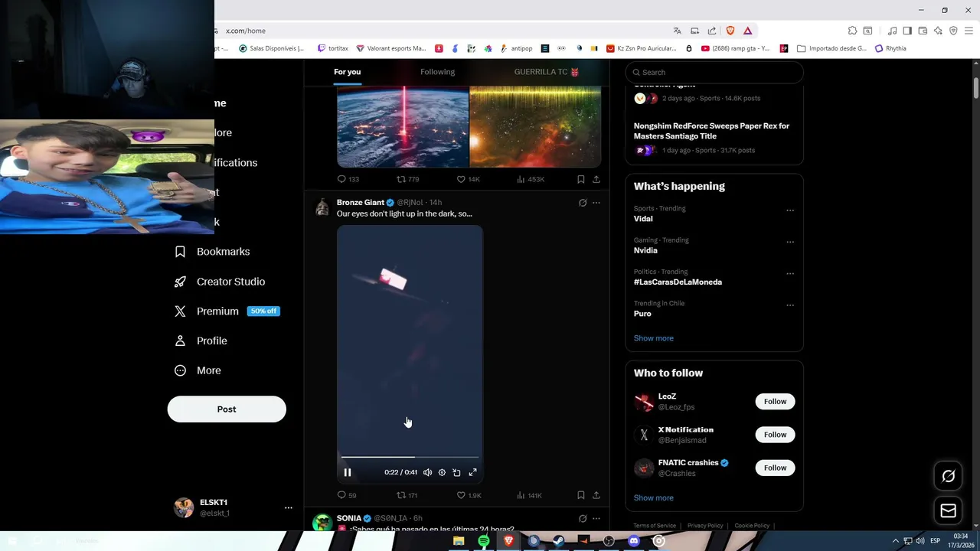Open video settings gear icon
This screenshot has height=551, width=980.
442,472
